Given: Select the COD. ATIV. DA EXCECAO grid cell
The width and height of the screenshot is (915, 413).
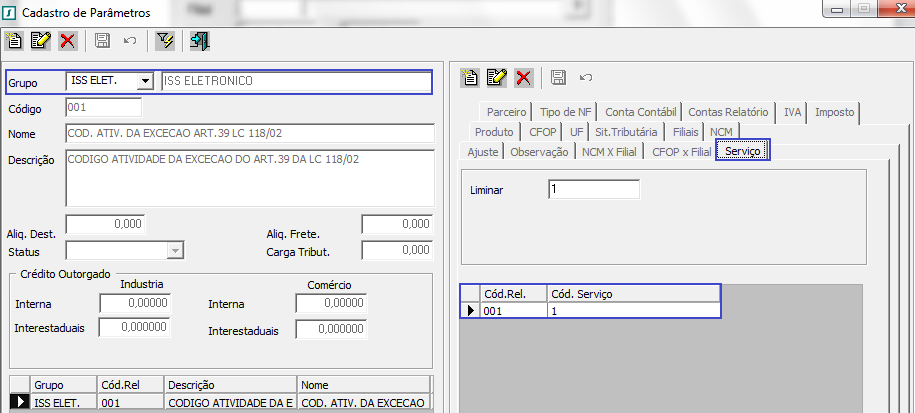Looking at the screenshot, I should [x=364, y=402].
